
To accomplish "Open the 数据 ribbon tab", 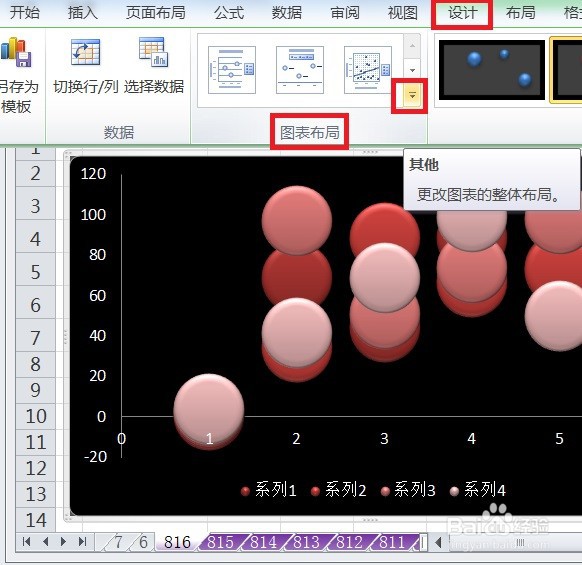I will pos(287,13).
